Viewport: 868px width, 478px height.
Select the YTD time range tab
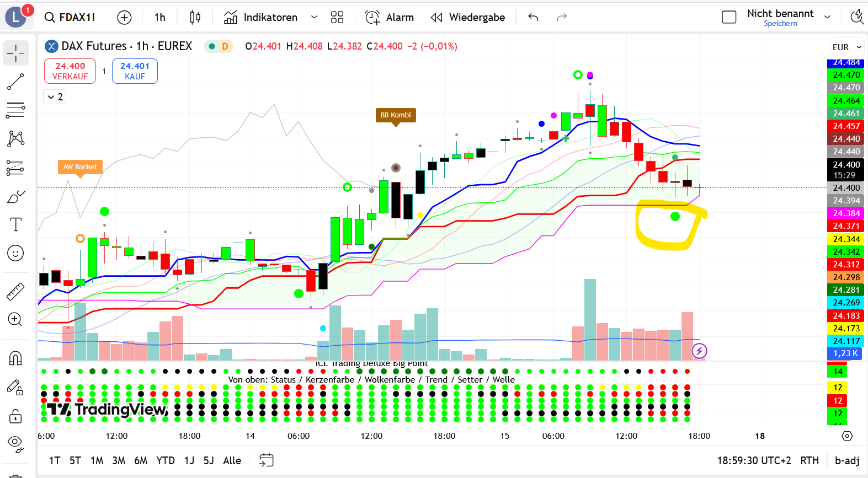[x=165, y=460]
